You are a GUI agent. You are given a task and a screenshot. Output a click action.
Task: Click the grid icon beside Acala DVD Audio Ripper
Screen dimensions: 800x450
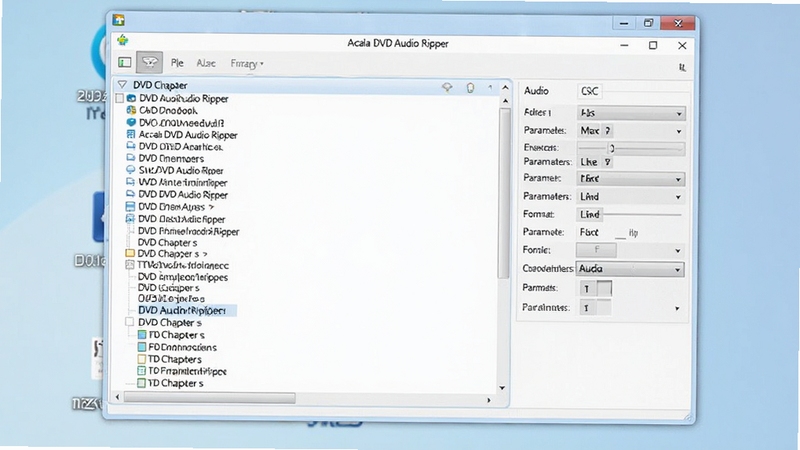tap(131, 135)
